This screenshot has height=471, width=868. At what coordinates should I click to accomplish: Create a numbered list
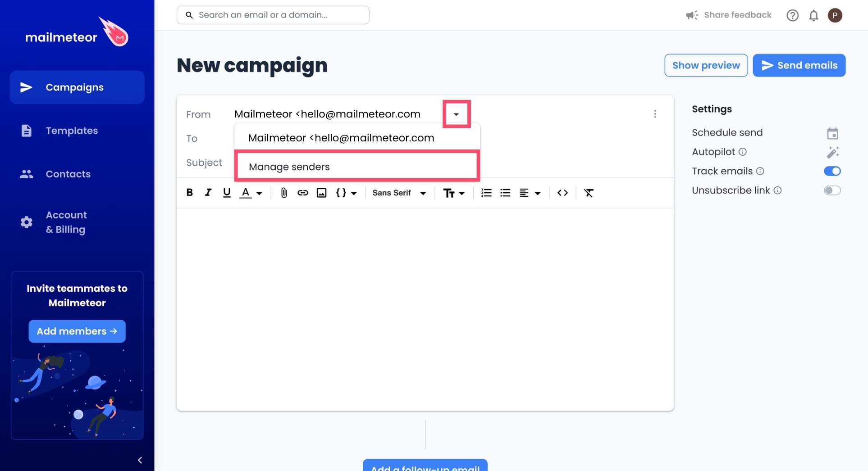click(486, 193)
